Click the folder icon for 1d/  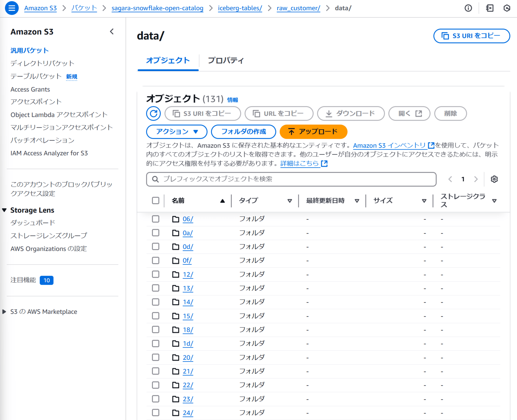point(176,343)
